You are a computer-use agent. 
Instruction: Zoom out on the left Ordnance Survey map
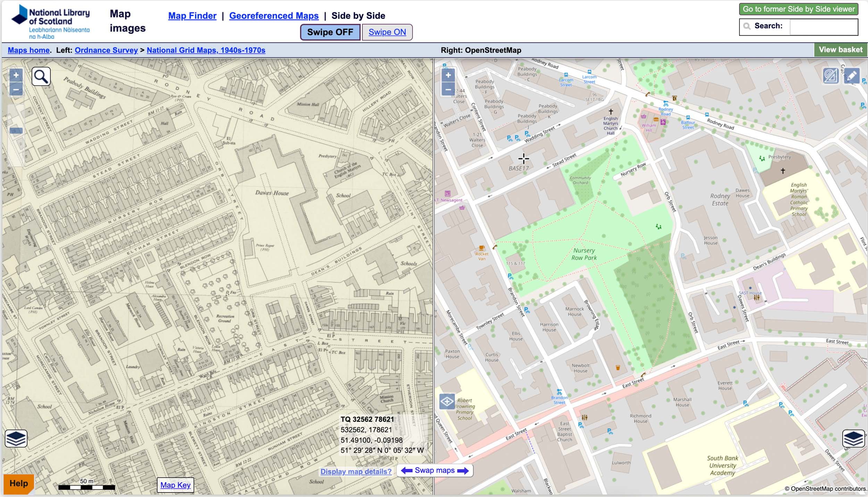[x=16, y=90]
